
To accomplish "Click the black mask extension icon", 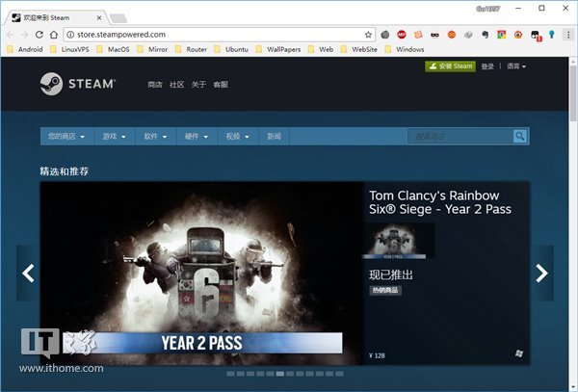I will pyautogui.click(x=435, y=35).
